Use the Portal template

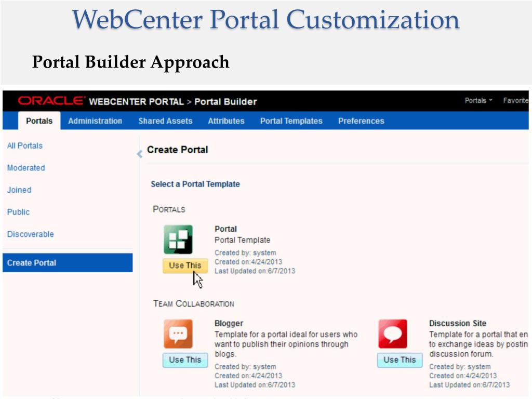[185, 265]
